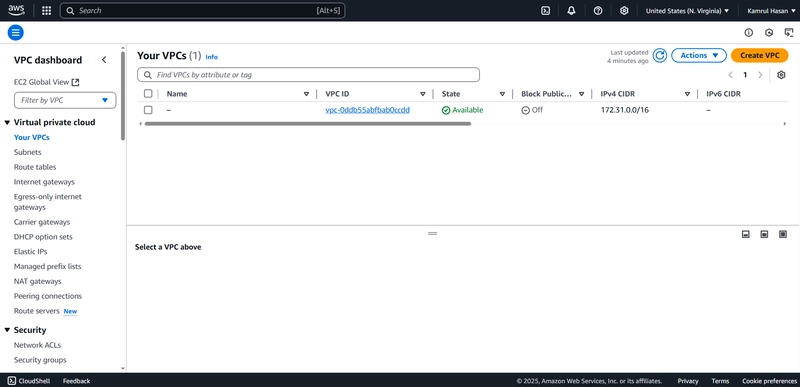Image resolution: width=800 pixels, height=387 pixels.
Task: Go to next page of VPCs
Action: 760,75
